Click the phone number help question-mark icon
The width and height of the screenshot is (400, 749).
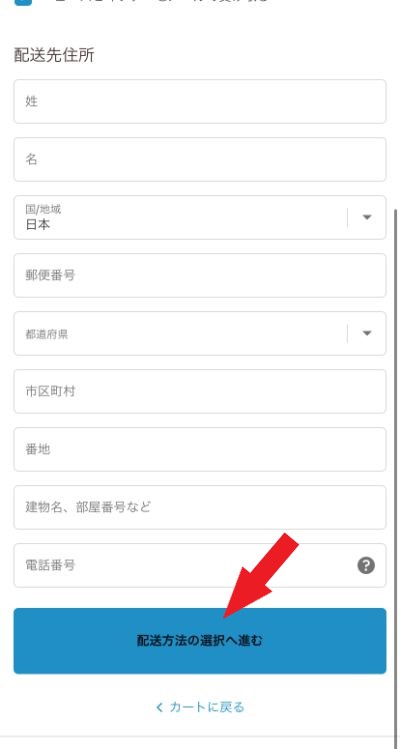coord(366,566)
